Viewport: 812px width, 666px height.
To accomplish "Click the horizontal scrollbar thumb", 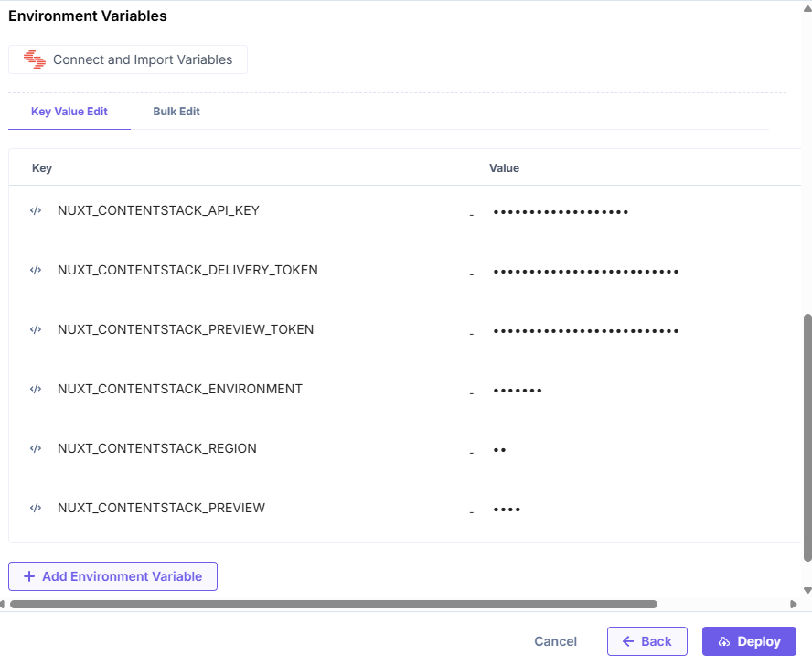I will [x=334, y=605].
